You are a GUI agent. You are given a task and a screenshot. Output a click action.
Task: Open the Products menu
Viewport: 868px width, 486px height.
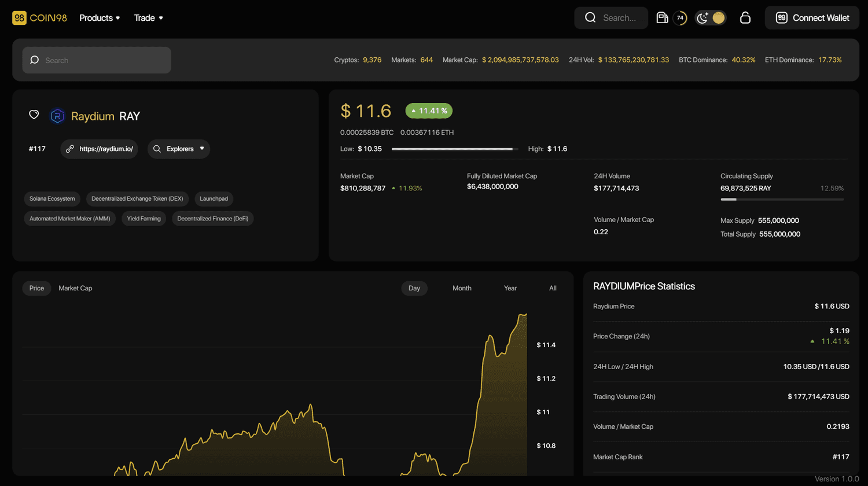point(100,18)
